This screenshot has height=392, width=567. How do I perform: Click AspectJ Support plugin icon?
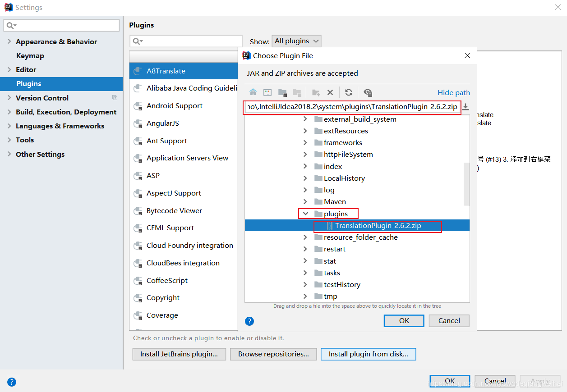click(138, 193)
